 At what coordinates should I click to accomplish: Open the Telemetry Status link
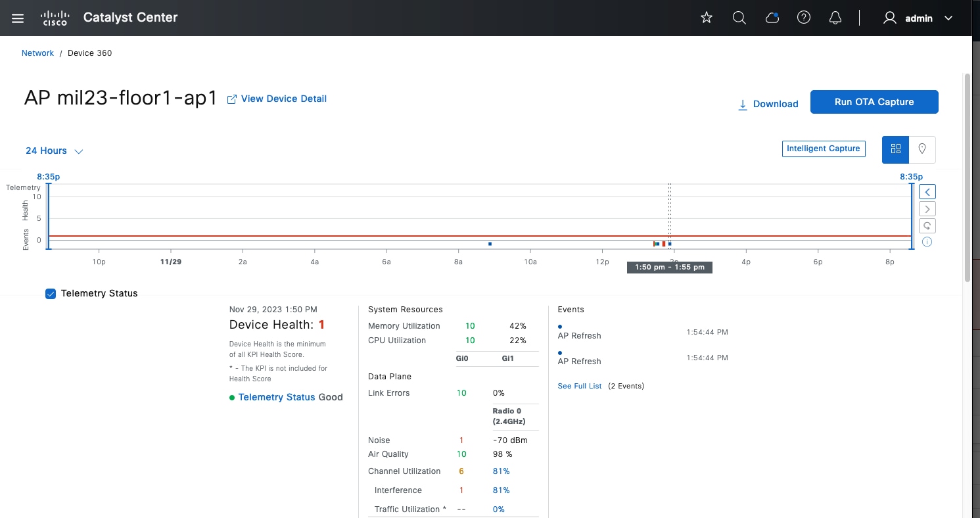(277, 397)
